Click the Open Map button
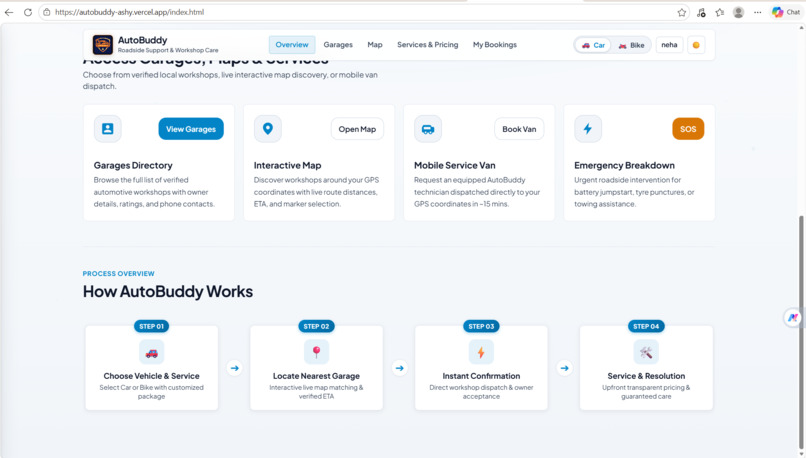 tap(357, 129)
